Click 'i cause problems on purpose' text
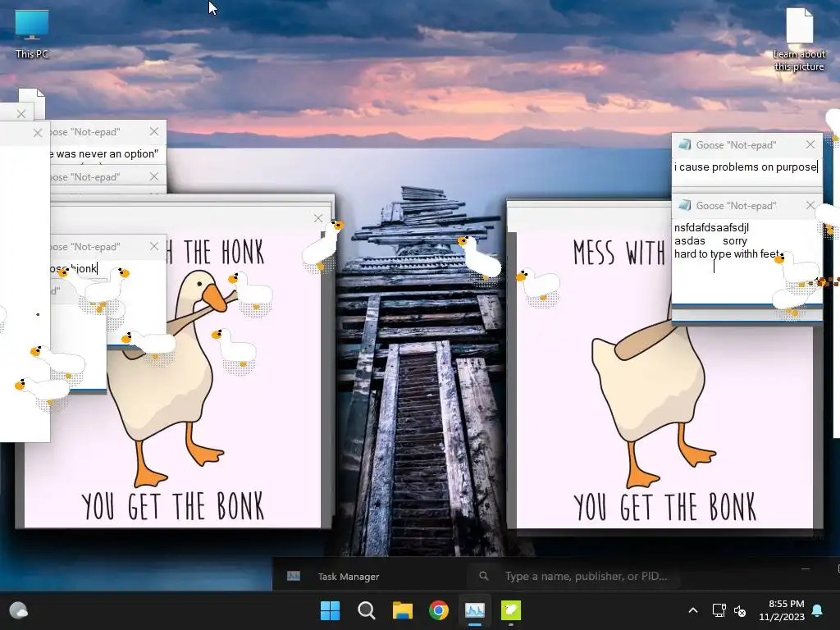 click(x=745, y=167)
